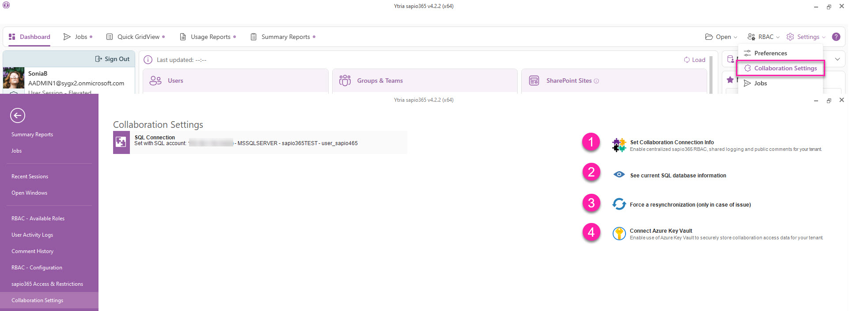Click the dashboard vertical scrollbar
The width and height of the screenshot is (868, 311).
pyautogui.click(x=711, y=74)
